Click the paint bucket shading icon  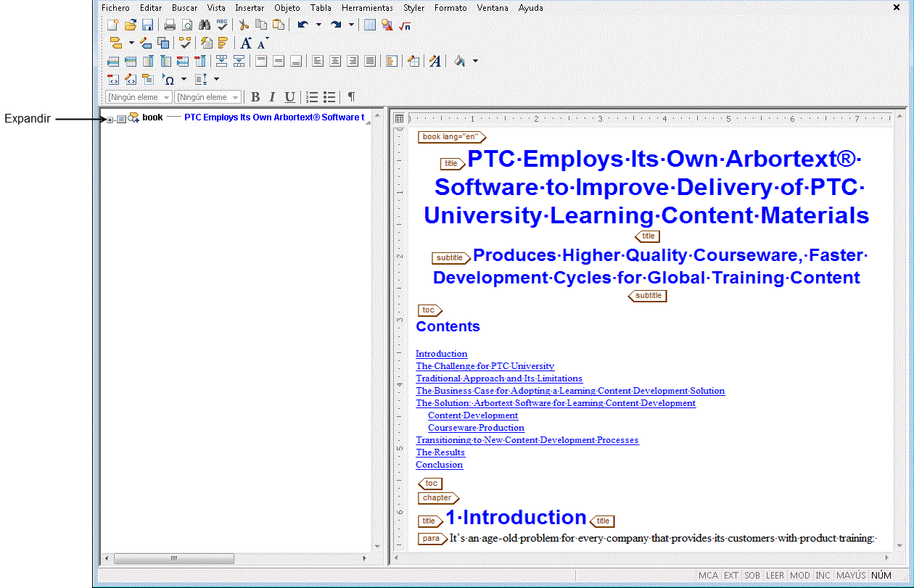pos(459,61)
